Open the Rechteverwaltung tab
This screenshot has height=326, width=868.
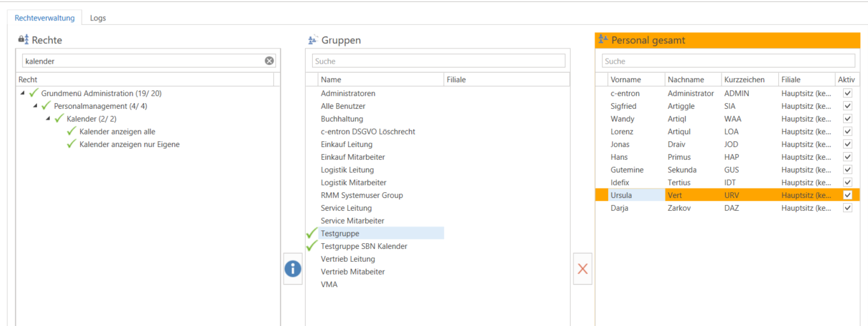(x=45, y=18)
